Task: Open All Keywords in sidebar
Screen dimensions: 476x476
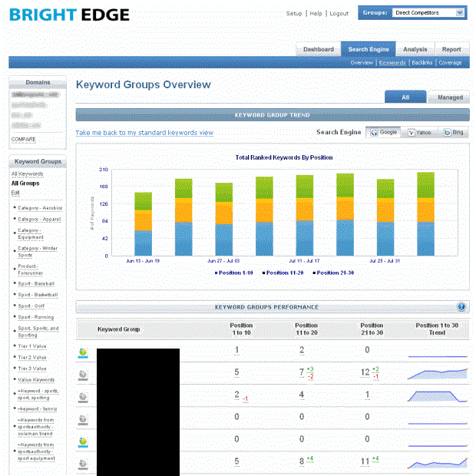Action: pos(28,174)
